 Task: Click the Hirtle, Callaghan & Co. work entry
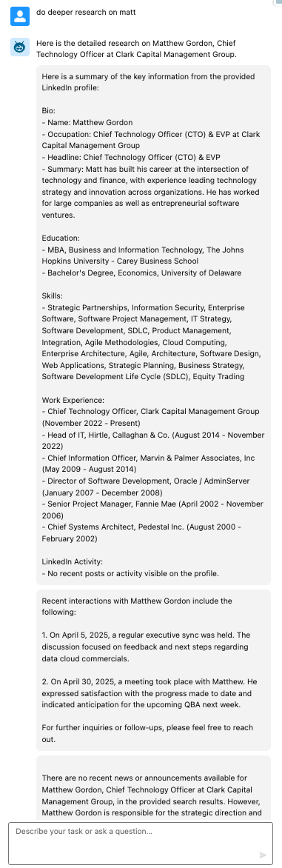coord(145,441)
